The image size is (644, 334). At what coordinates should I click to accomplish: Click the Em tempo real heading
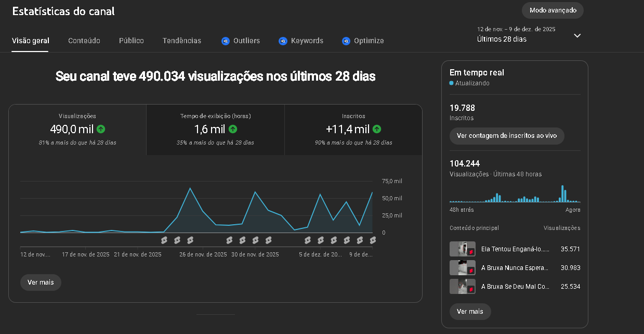pos(477,73)
